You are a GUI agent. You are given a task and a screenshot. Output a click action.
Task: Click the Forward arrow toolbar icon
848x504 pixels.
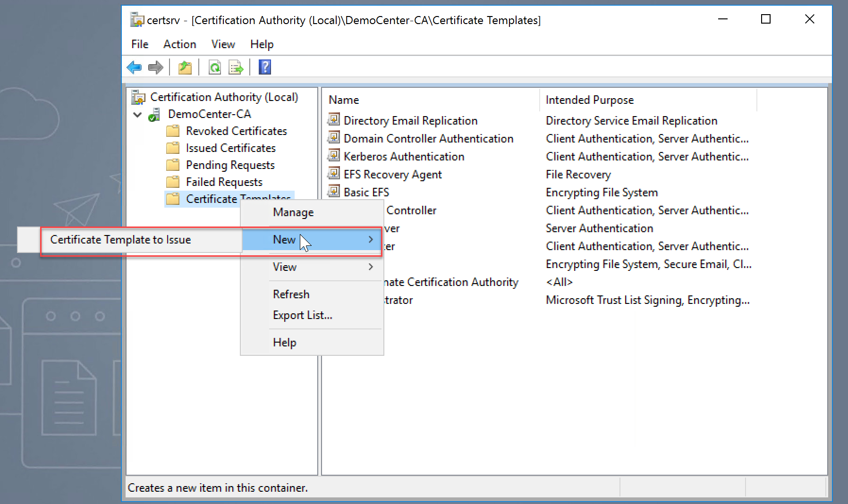click(x=155, y=67)
